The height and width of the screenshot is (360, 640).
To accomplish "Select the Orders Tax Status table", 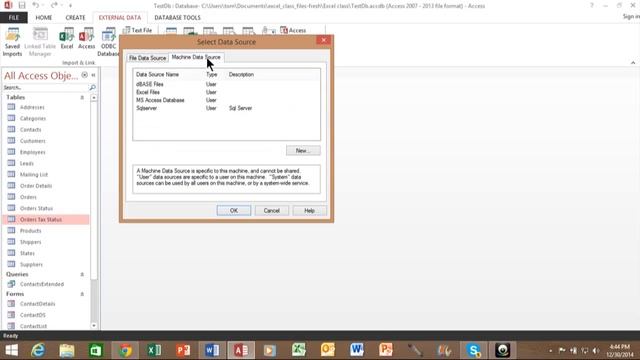I will pyautogui.click(x=46, y=220).
